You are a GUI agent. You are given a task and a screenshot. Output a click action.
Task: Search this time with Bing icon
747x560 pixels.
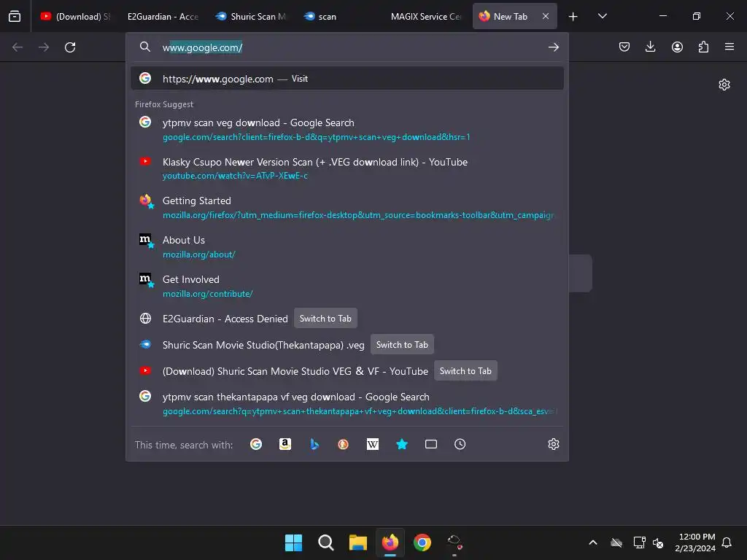tap(314, 444)
